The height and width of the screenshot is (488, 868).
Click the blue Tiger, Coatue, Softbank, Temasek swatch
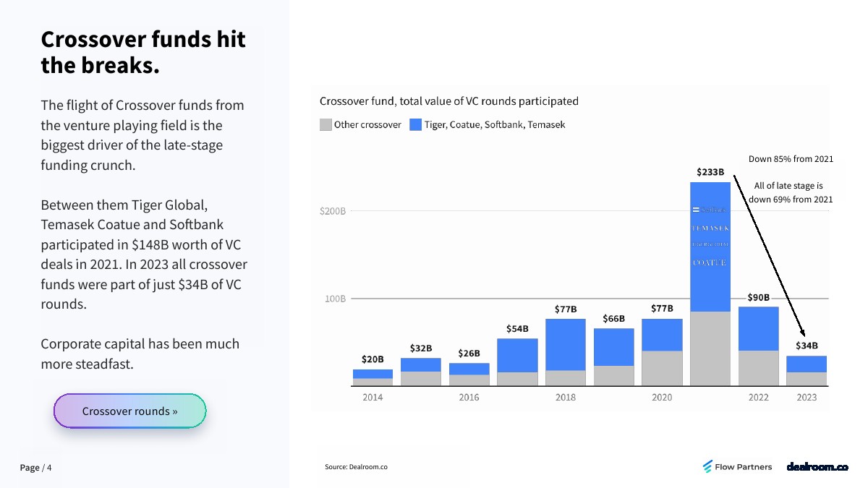click(415, 124)
